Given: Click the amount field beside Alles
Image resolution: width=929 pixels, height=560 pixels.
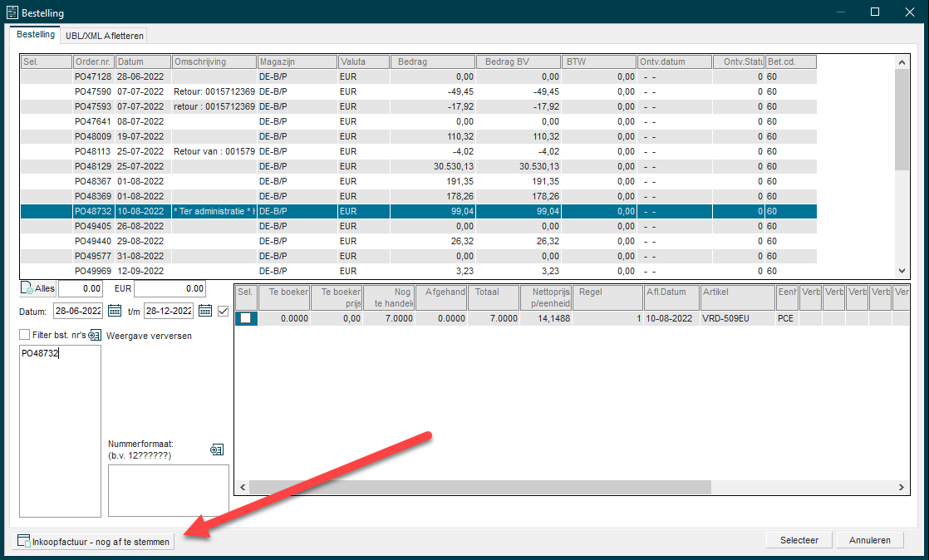Looking at the screenshot, I should (x=81, y=288).
